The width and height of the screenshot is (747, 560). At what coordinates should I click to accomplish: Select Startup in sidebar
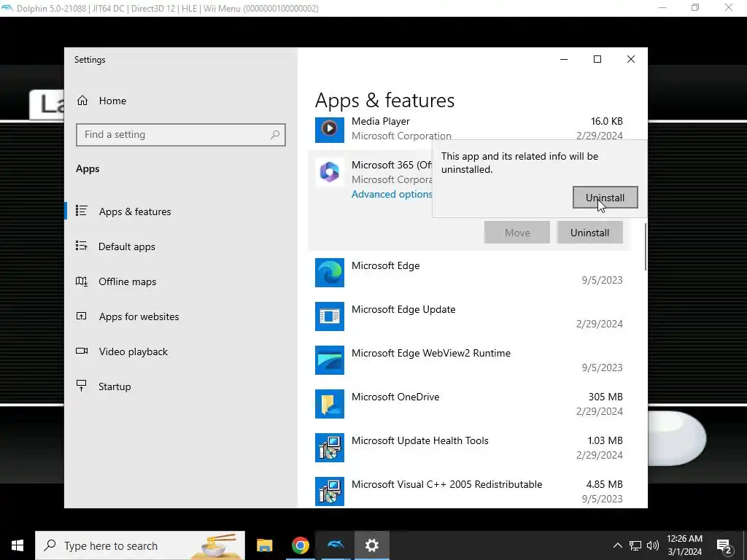point(115,386)
